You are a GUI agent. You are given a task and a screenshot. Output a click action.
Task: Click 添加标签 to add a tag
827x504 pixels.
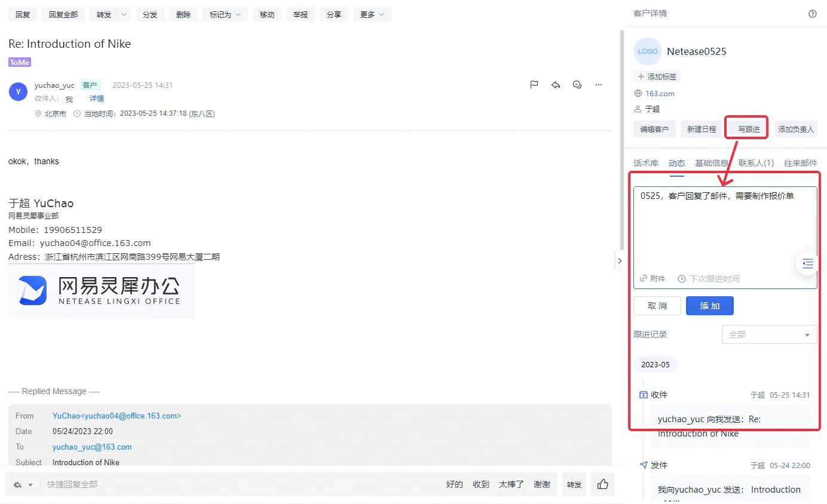pos(657,76)
